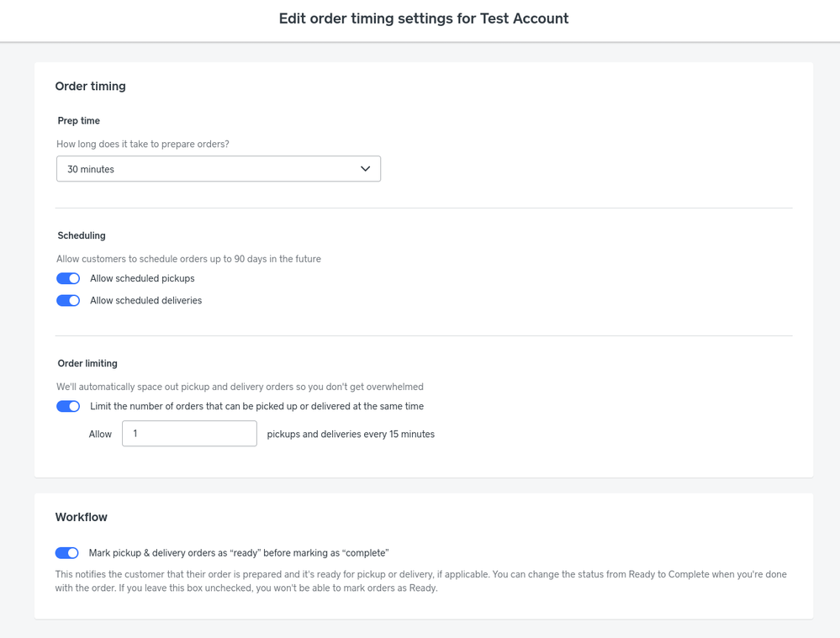This screenshot has width=840, height=638.
Task: Focus the Allow pickups count input field
Action: [x=190, y=434]
